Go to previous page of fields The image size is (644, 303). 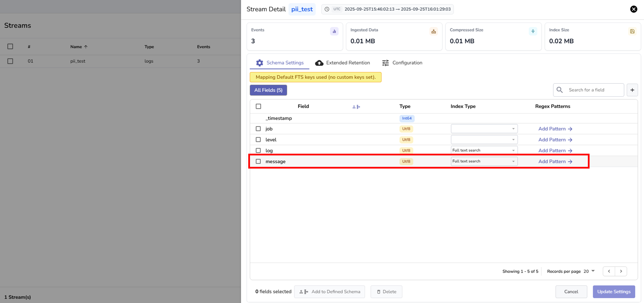pos(609,271)
